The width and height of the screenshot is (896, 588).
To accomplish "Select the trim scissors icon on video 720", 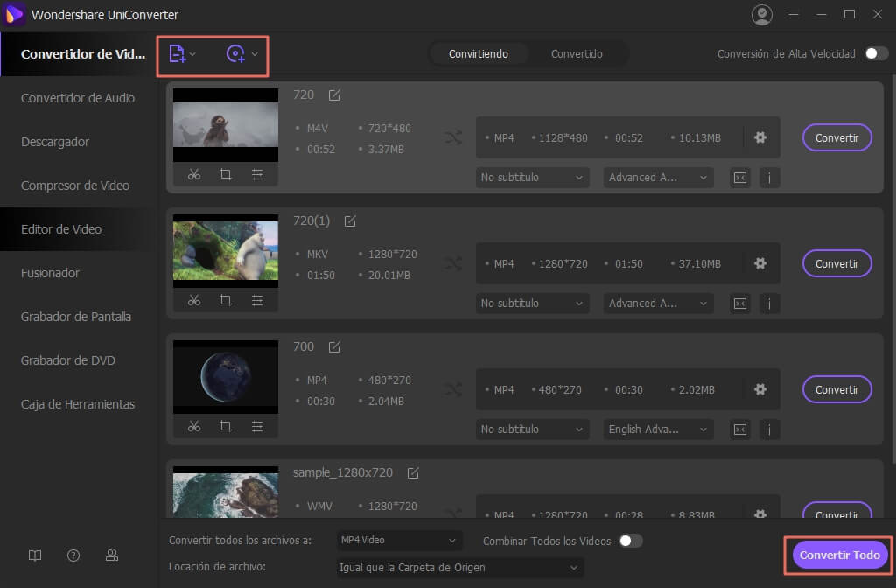I will point(193,174).
